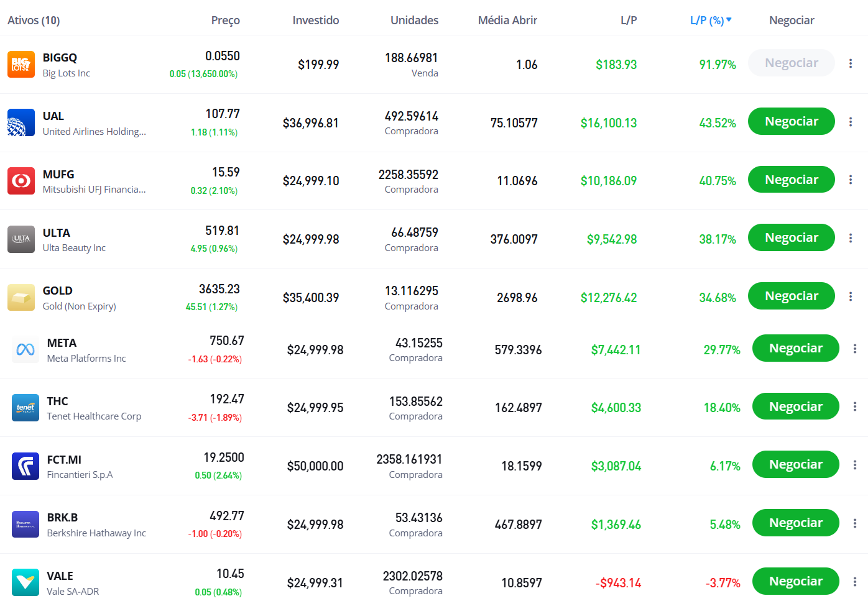Open the FCT.MI ticker link
Viewport: 868px width, 601px height.
point(65,460)
